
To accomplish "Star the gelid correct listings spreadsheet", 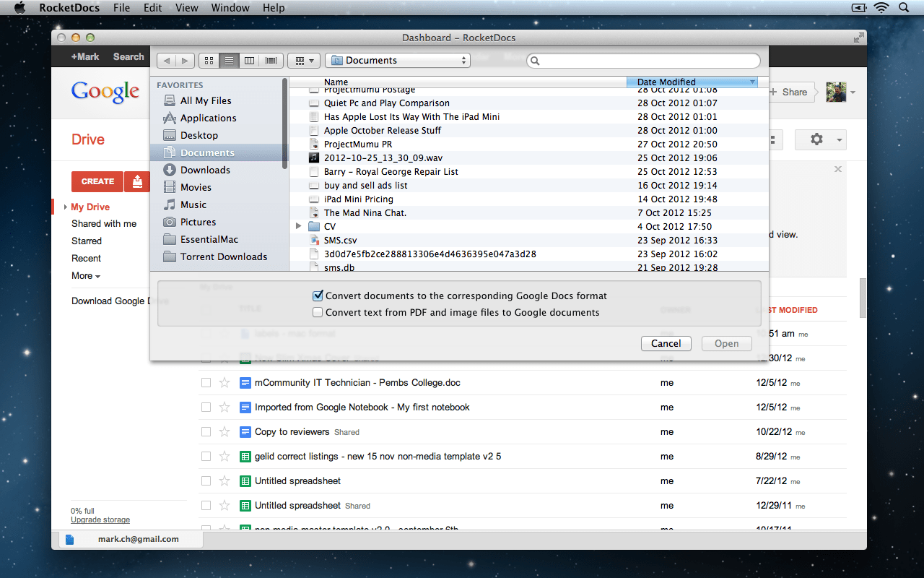I will coord(225,457).
